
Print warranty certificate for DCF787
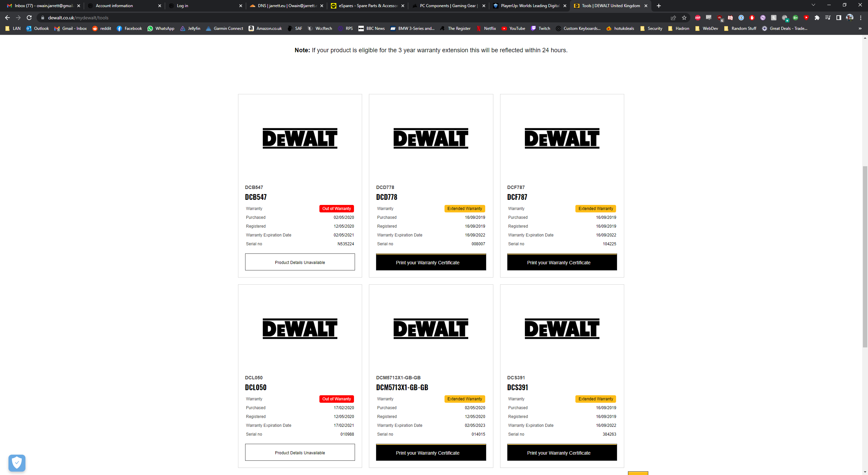[x=562, y=262]
